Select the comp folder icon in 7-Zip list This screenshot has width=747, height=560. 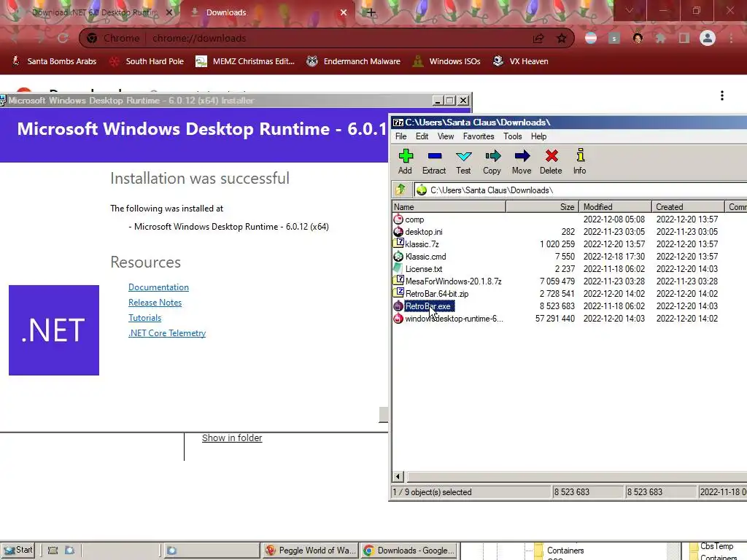pyautogui.click(x=398, y=219)
